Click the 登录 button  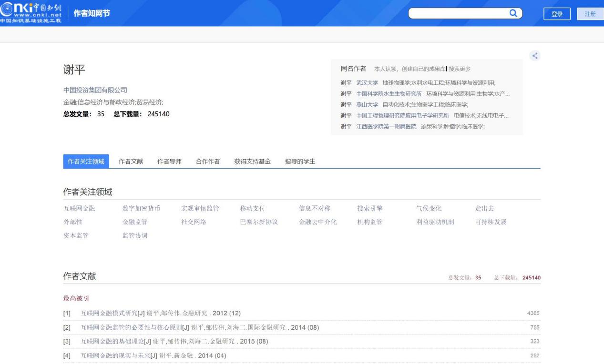click(x=557, y=14)
